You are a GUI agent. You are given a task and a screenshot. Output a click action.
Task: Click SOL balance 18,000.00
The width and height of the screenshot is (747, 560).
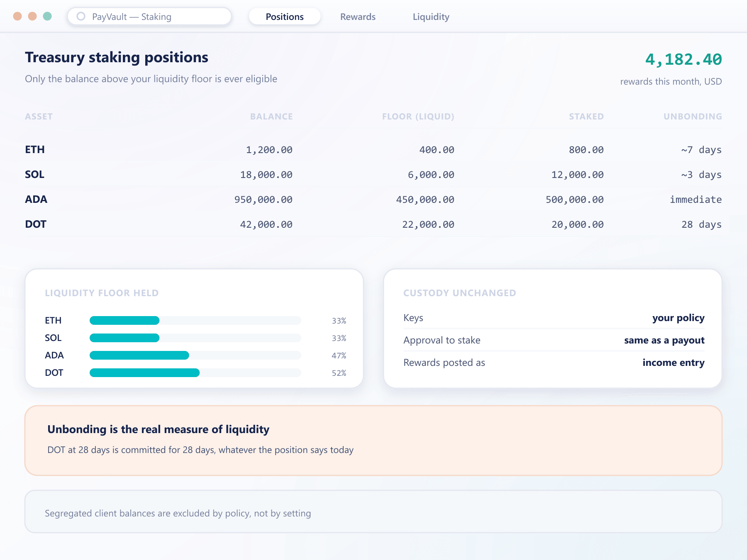click(x=266, y=175)
